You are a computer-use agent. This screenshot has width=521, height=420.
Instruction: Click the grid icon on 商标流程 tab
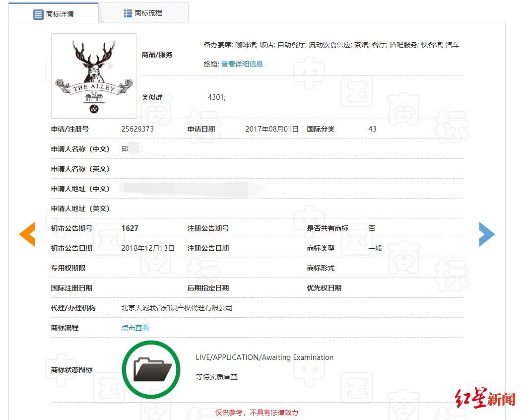click(128, 13)
